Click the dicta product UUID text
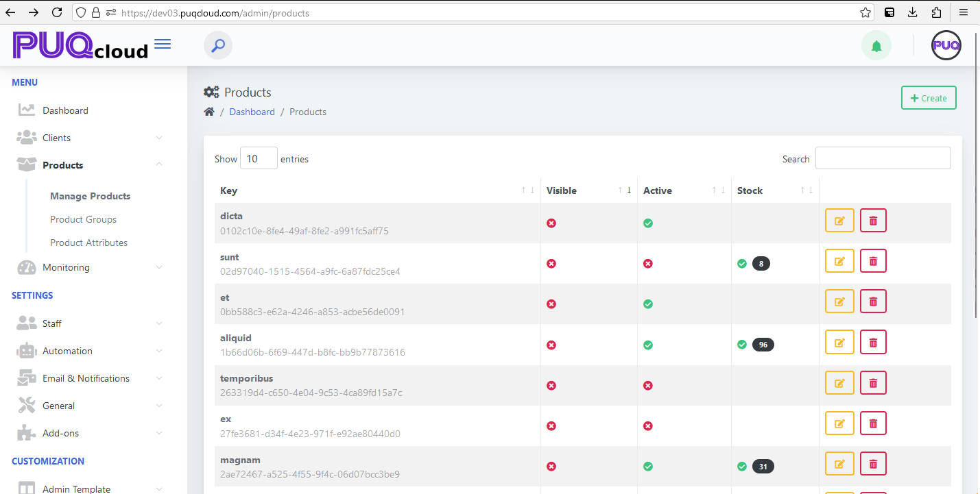This screenshot has width=980, height=494. 304,231
